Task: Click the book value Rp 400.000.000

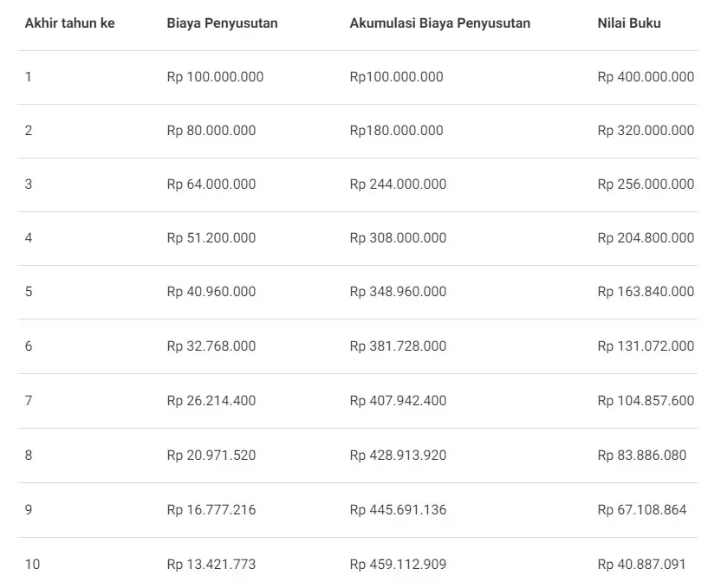Action: coord(646,77)
